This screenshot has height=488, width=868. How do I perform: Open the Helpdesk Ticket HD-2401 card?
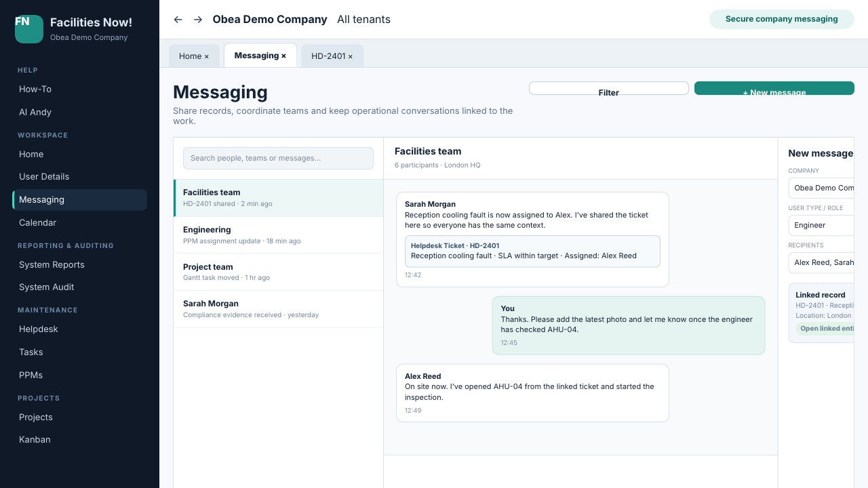click(x=532, y=251)
